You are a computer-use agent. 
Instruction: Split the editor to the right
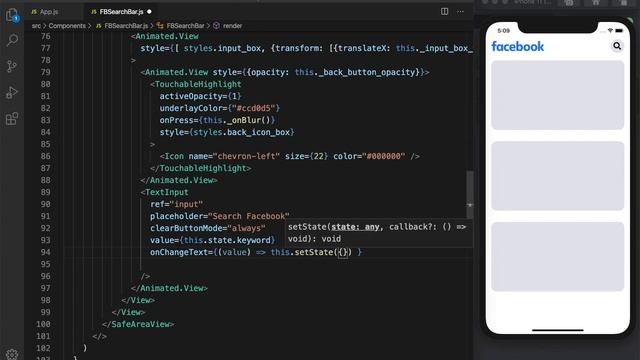444,11
